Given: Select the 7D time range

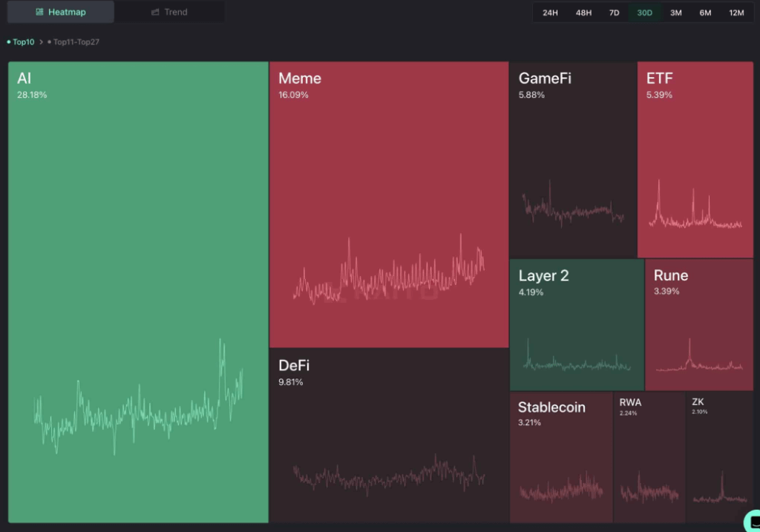Looking at the screenshot, I should tap(614, 13).
